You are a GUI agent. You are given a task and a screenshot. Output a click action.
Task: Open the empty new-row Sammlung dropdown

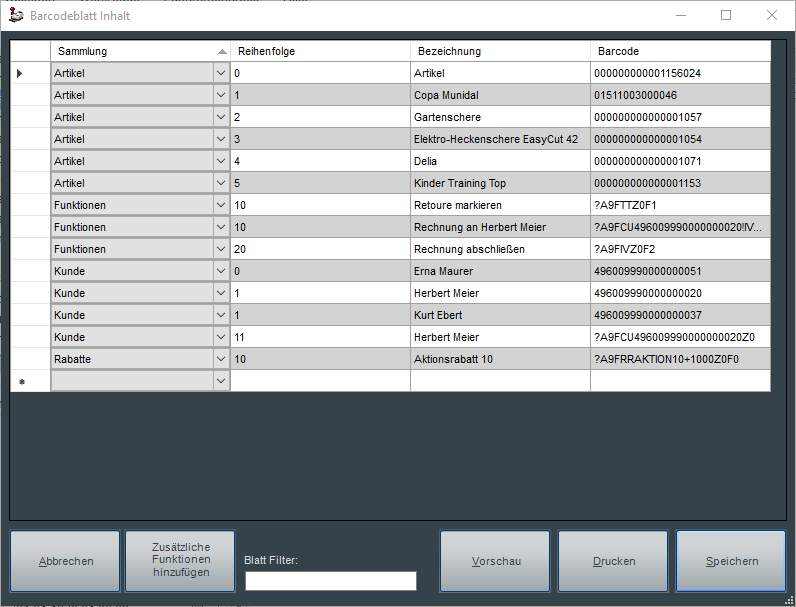(x=221, y=381)
